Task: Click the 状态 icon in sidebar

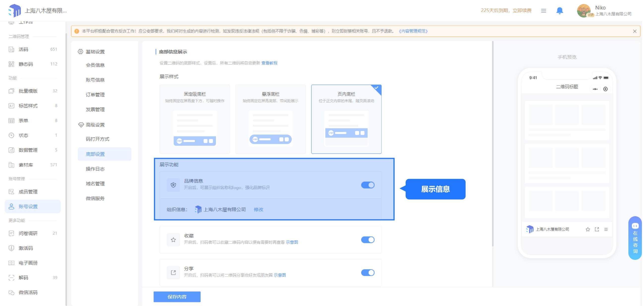Action: coord(11,135)
